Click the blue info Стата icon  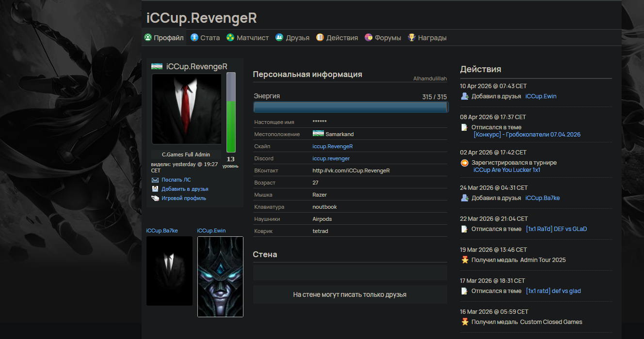[194, 37]
